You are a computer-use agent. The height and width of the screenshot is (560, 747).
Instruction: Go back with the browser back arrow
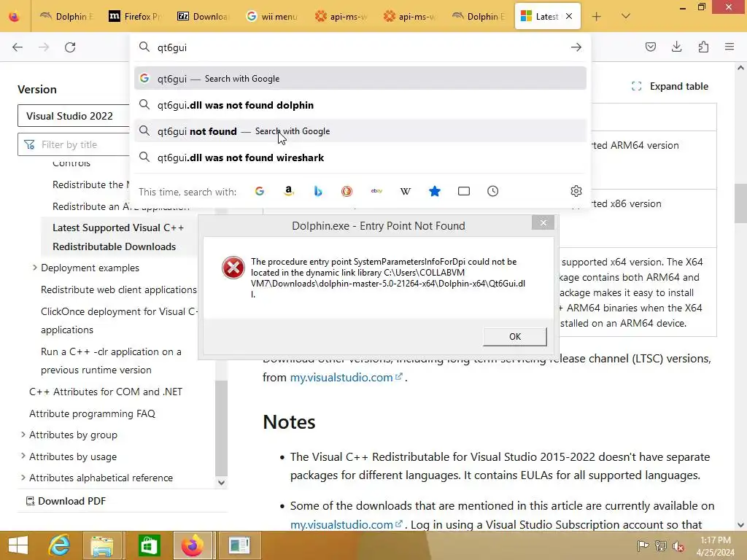[x=18, y=47]
